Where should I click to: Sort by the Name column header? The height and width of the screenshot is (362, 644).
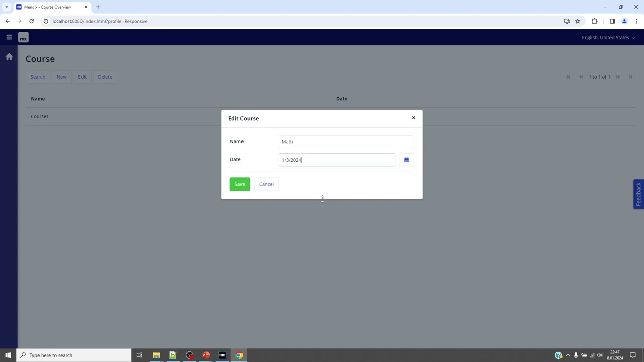[x=38, y=99]
